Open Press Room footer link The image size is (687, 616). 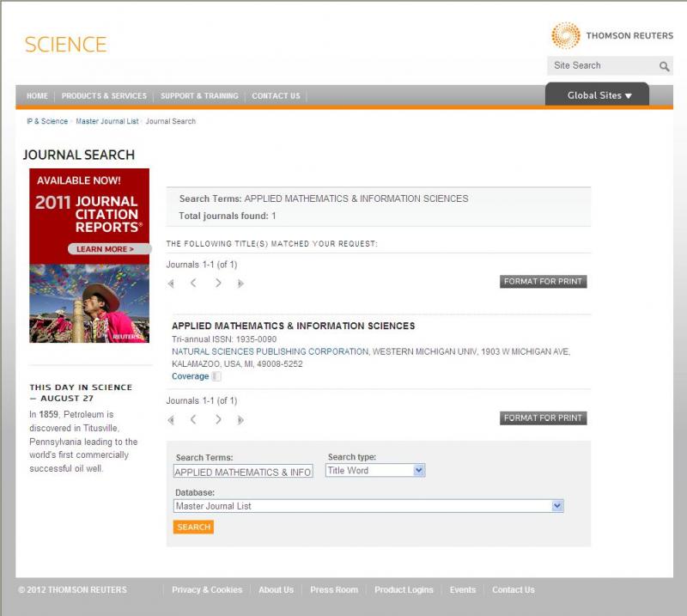click(334, 589)
